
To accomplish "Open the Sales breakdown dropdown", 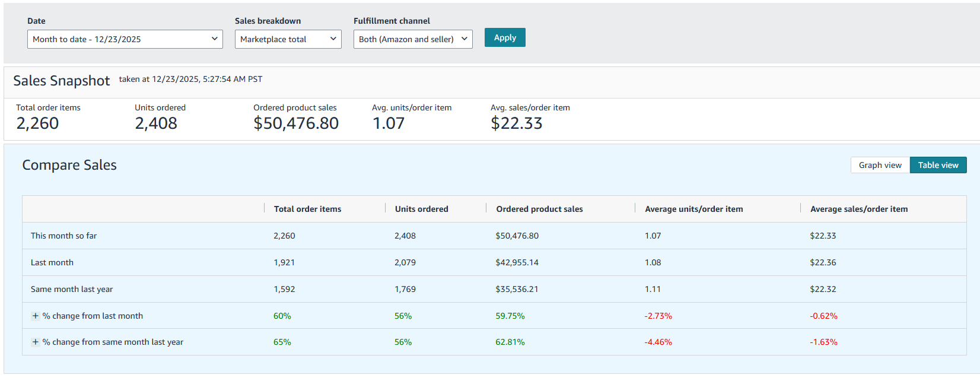I will pyautogui.click(x=288, y=39).
